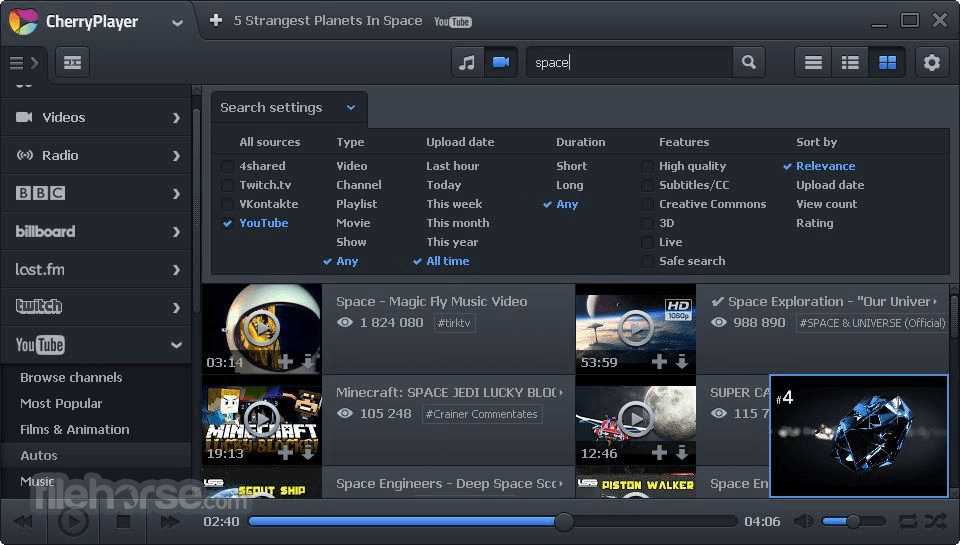Skip to next track button

[x=170, y=522]
